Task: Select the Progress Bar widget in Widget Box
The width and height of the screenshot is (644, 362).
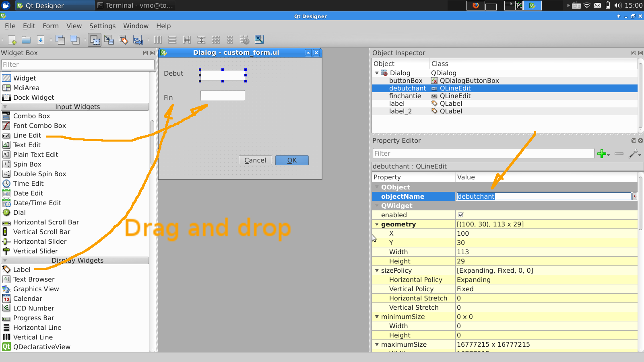Action: [x=33, y=318]
